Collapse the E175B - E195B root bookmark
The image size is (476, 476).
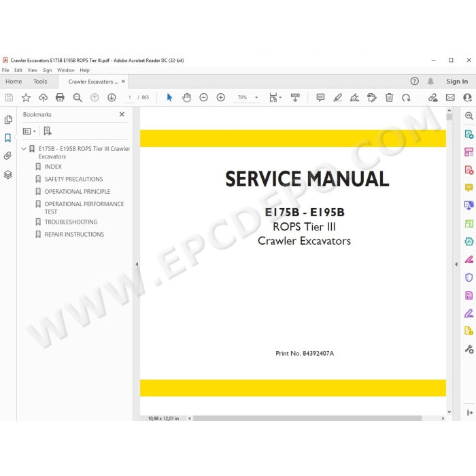click(x=24, y=149)
